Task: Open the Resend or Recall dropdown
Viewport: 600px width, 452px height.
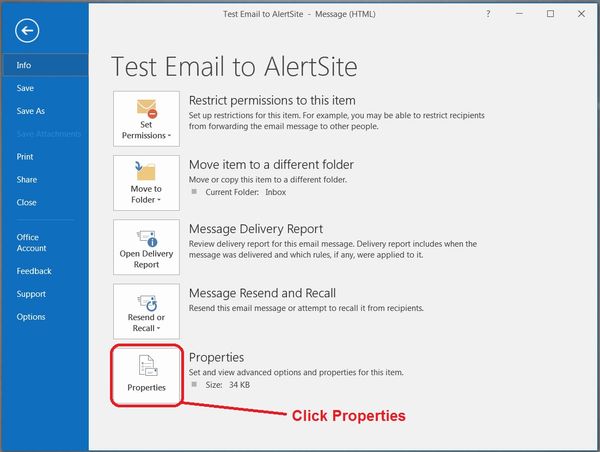Action: 146,312
